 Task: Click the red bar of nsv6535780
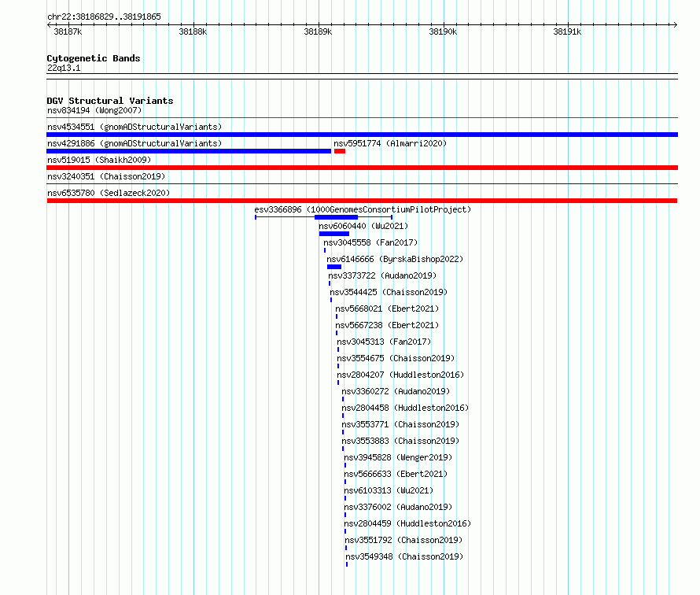pyautogui.click(x=362, y=201)
